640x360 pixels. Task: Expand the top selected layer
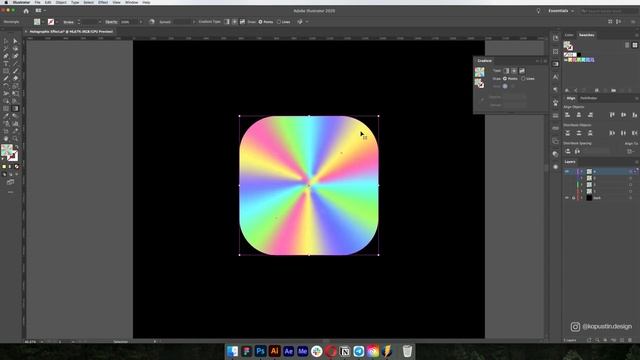coord(582,171)
